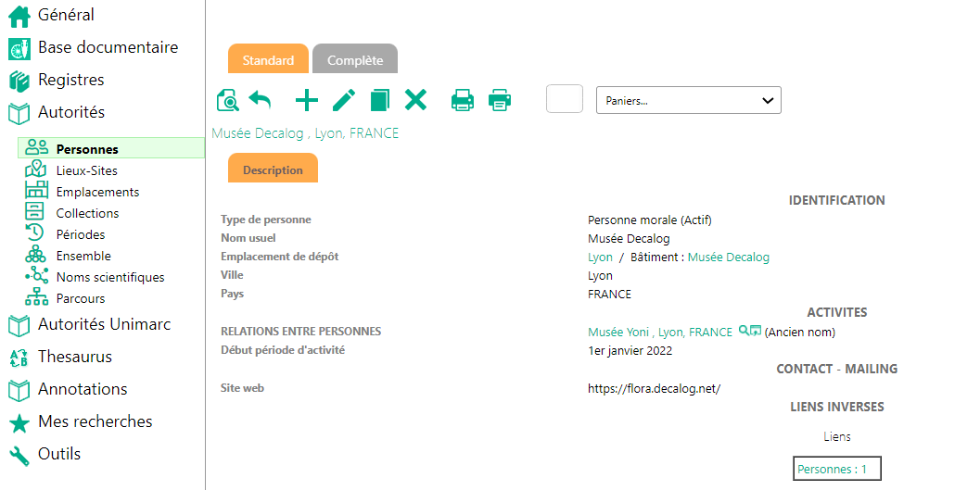Delete record using the X icon
980x490 pixels.
415,99
